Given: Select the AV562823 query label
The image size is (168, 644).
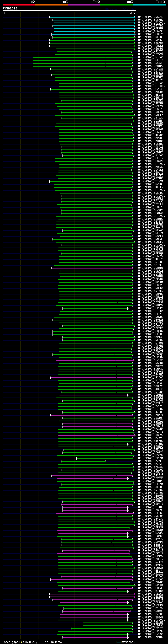Looking at the screenshot, I should (x=10, y=8).
